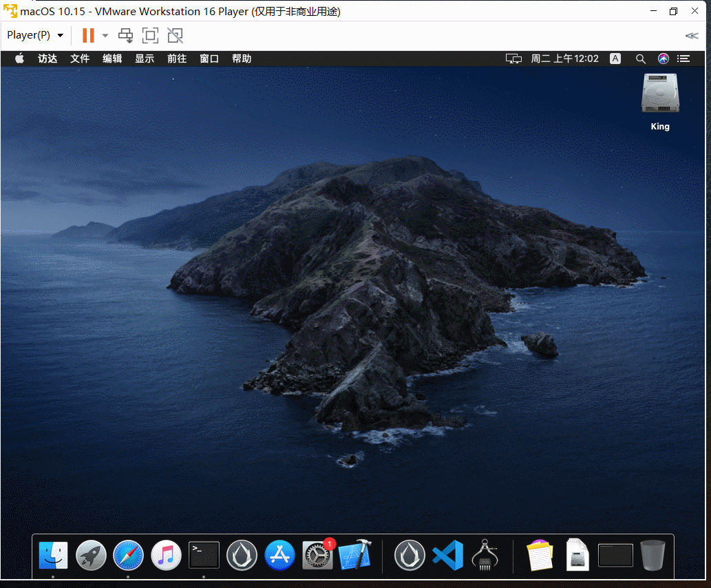711x588 pixels.
Task: Open the 文件 menu
Action: point(80,59)
